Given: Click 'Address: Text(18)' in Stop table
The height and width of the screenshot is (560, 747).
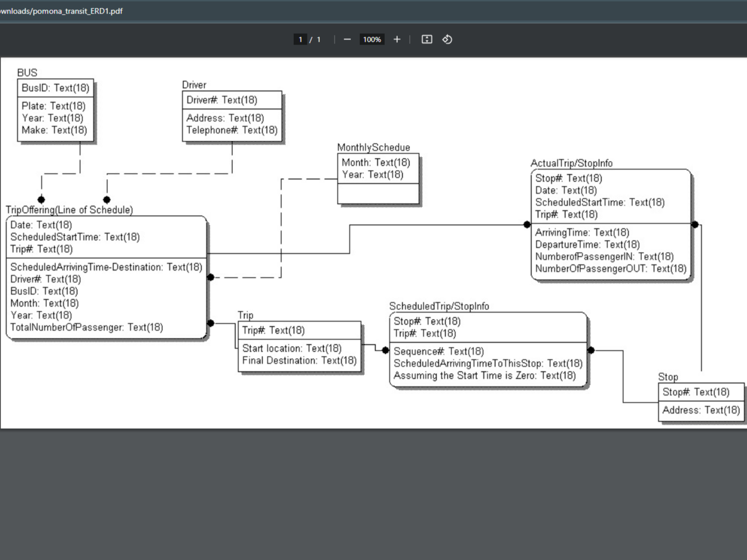Looking at the screenshot, I should coord(701,410).
